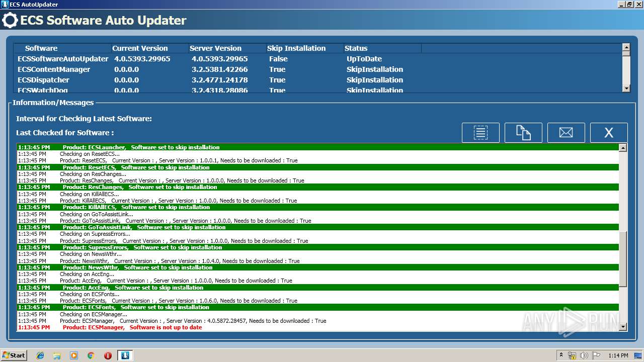Click message log scroll up arrow
The height and width of the screenshot is (362, 644).
623,148
